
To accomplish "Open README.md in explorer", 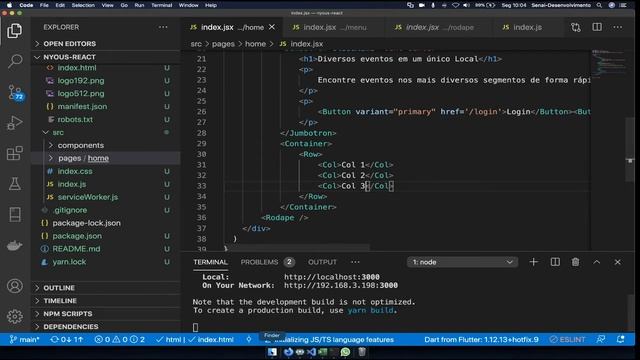I will click(76, 249).
